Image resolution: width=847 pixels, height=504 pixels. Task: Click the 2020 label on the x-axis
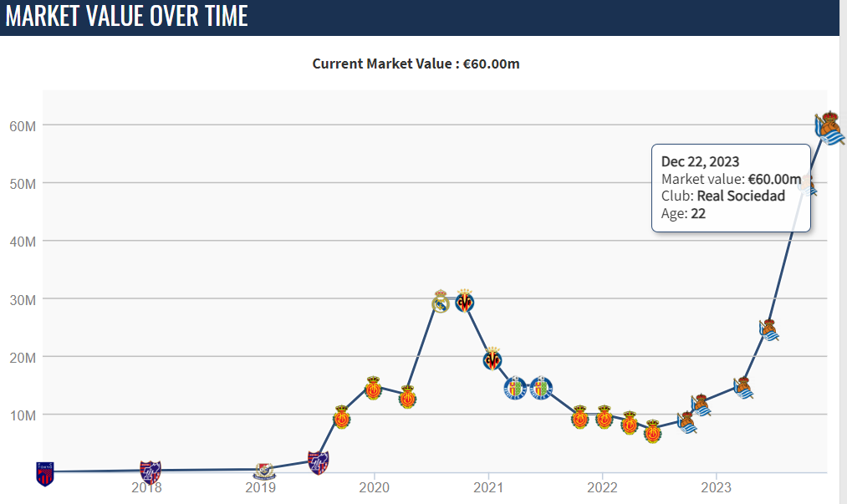[x=374, y=487]
